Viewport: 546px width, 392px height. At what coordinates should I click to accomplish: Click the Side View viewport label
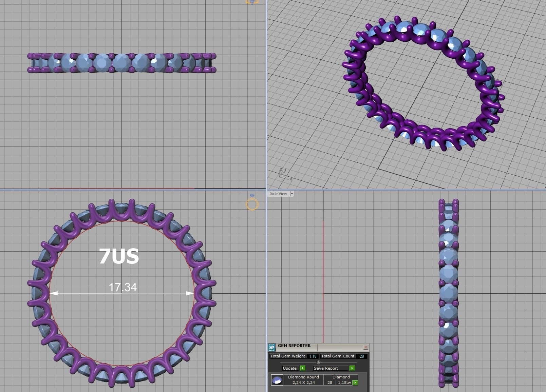[x=278, y=194]
